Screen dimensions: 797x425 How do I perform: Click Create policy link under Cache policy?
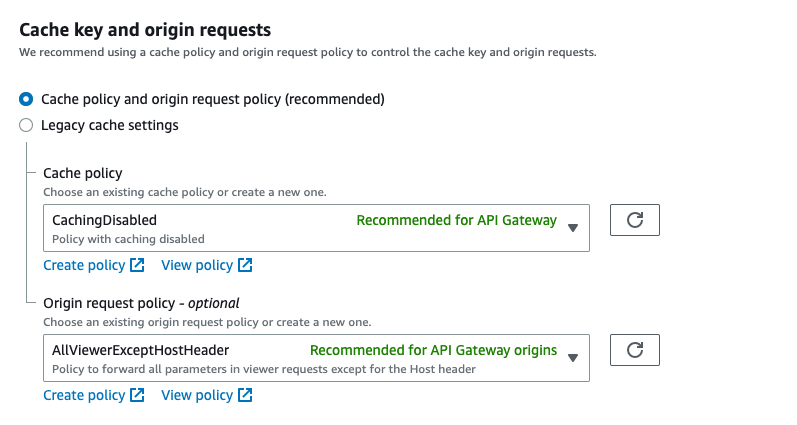click(84, 265)
